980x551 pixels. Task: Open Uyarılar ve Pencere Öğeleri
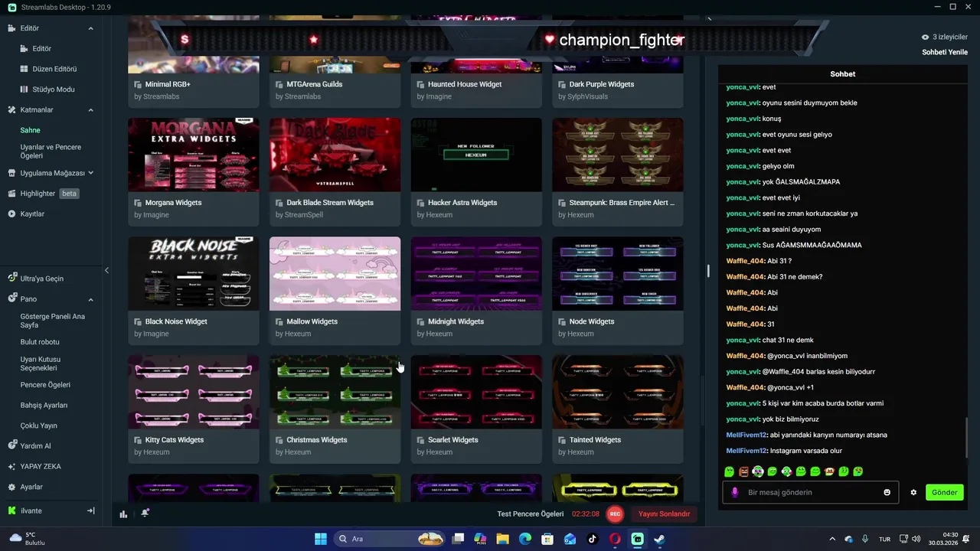click(51, 151)
